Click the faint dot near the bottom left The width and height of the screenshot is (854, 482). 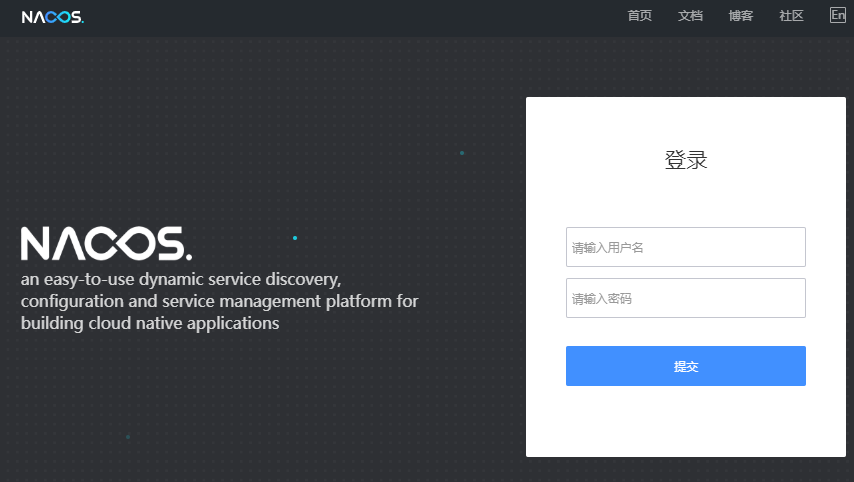128,437
